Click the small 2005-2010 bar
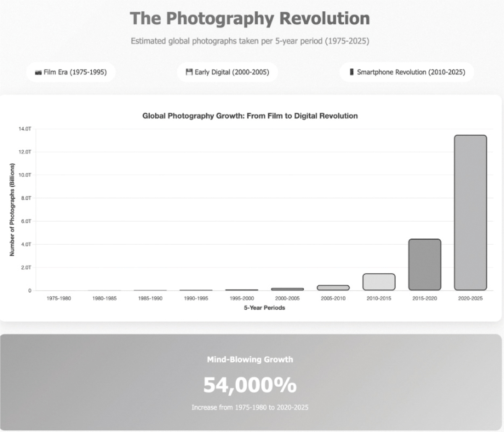The height and width of the screenshot is (432, 504). (333, 288)
